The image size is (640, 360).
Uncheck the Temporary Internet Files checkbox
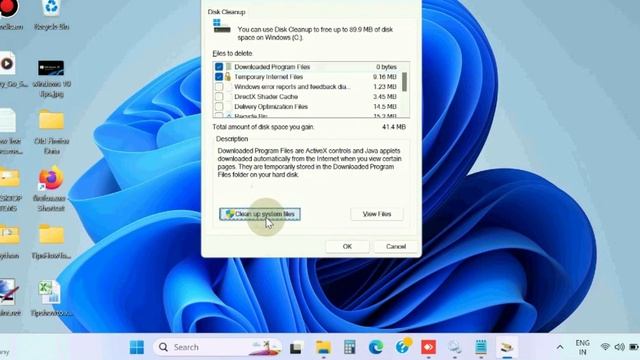[219, 76]
